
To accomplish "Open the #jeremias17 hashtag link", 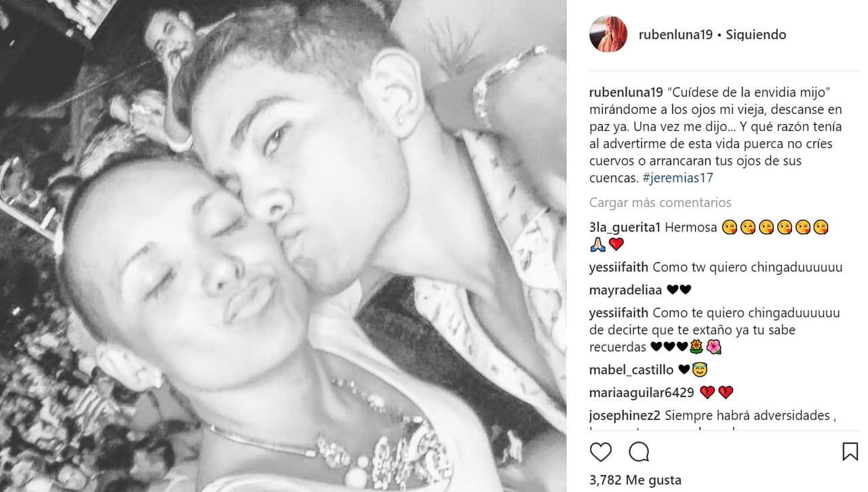I will pyautogui.click(x=677, y=178).
